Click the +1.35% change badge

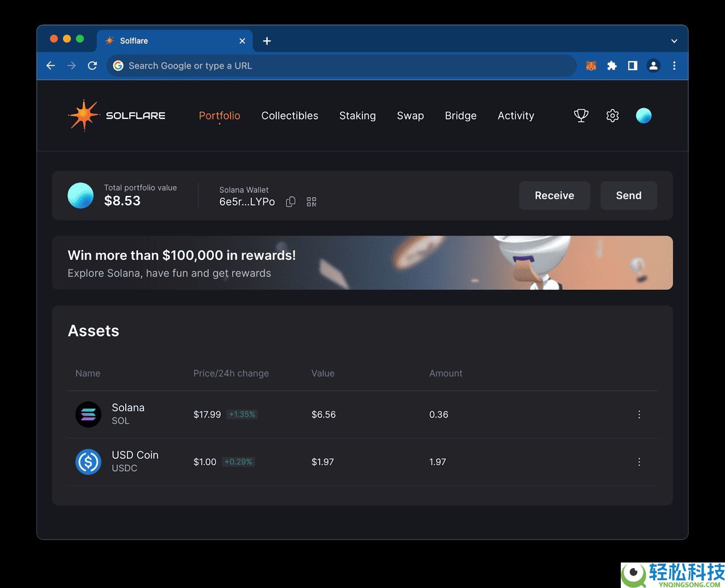click(242, 415)
